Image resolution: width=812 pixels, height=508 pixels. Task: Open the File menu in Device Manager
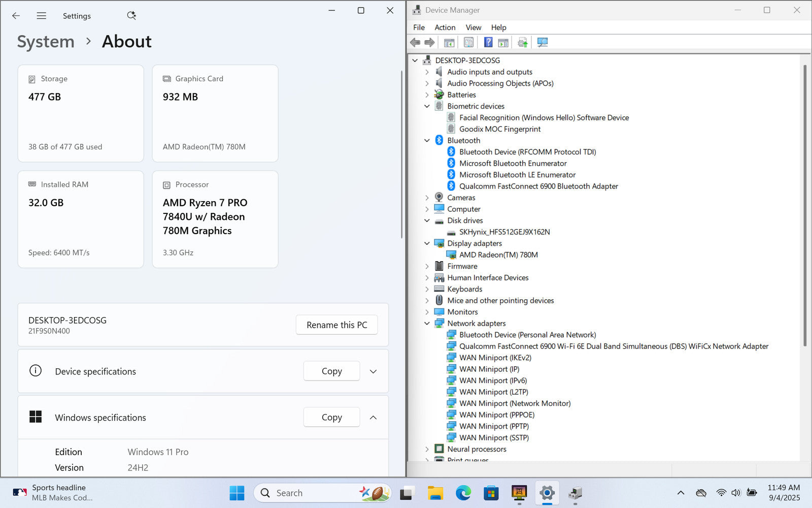pos(419,27)
